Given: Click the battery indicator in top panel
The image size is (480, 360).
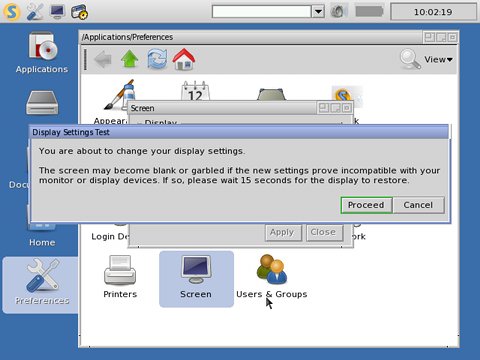Looking at the screenshot, I should (x=369, y=12).
